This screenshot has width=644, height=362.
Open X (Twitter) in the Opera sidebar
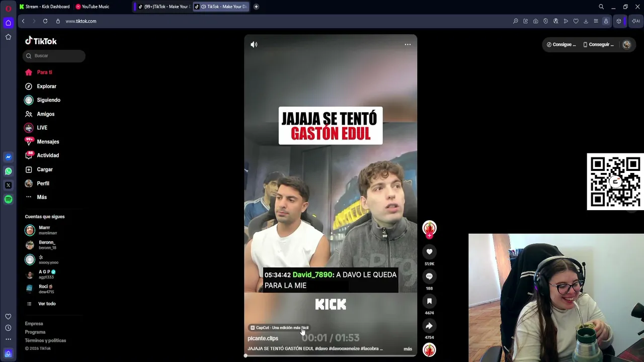tap(8, 185)
